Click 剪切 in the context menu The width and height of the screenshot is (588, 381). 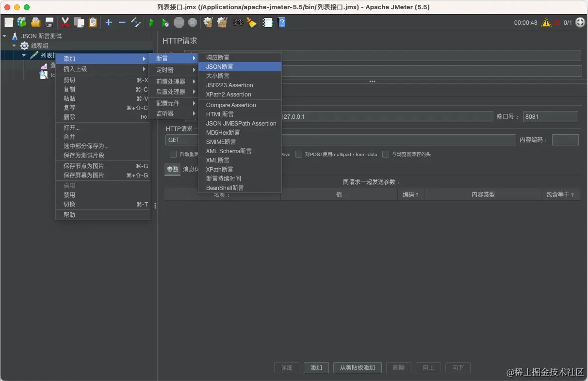[103, 80]
